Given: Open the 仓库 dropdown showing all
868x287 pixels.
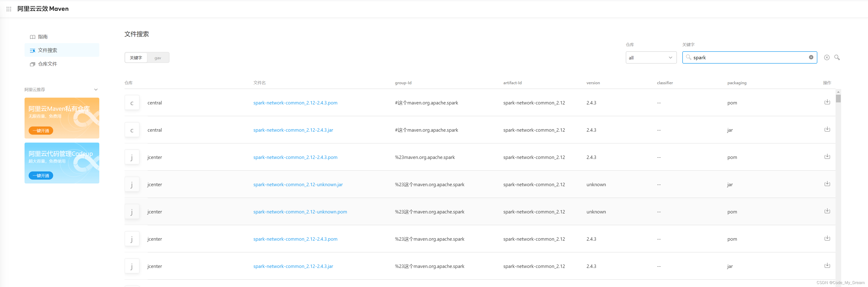Looking at the screenshot, I should pyautogui.click(x=651, y=58).
